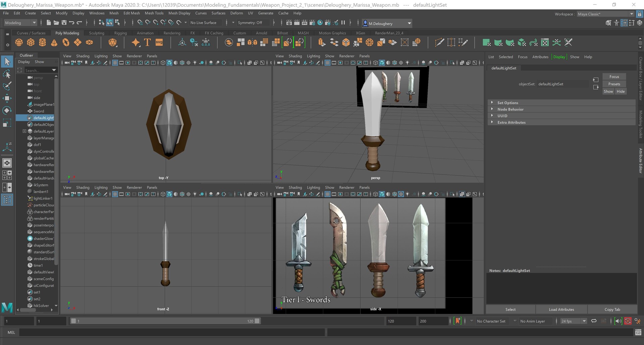Open the Mesh Tools menu
This screenshot has width=644, height=345.
coord(154,13)
